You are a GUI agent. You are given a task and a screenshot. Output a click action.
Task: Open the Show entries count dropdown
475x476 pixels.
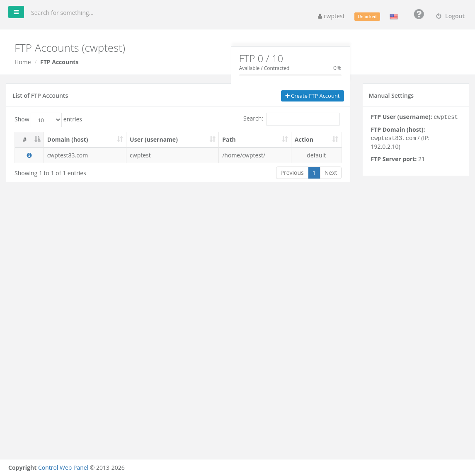pyautogui.click(x=46, y=120)
